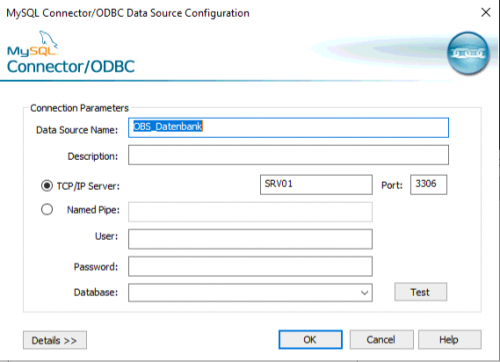
Task: Open the Database dropdown list
Action: (x=364, y=293)
